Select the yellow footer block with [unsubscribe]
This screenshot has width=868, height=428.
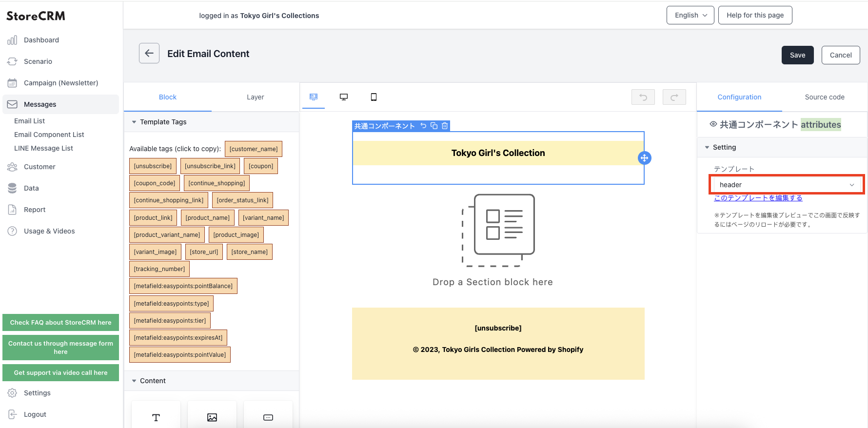pos(498,344)
